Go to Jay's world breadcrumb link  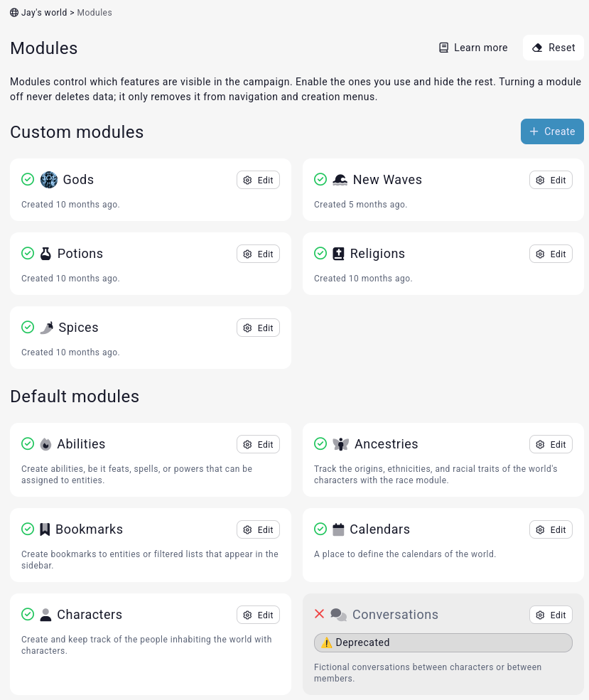click(38, 13)
